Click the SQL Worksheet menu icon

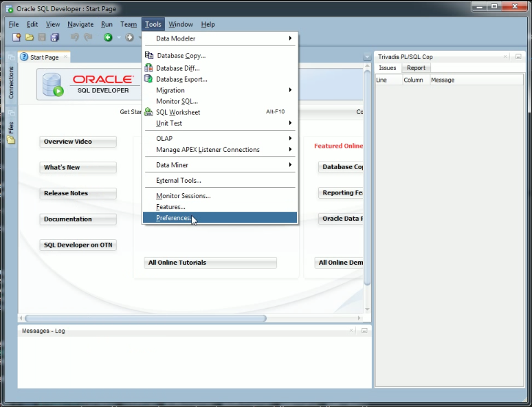(148, 111)
